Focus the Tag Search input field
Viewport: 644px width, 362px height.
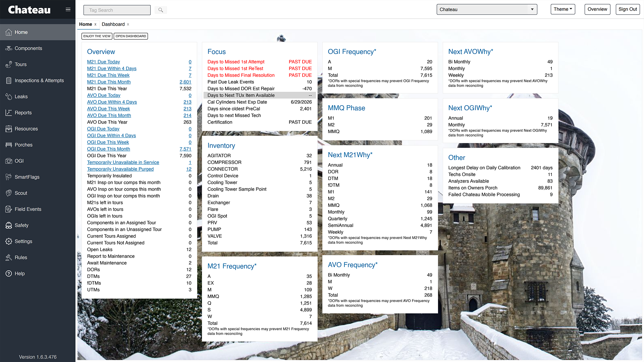click(117, 10)
